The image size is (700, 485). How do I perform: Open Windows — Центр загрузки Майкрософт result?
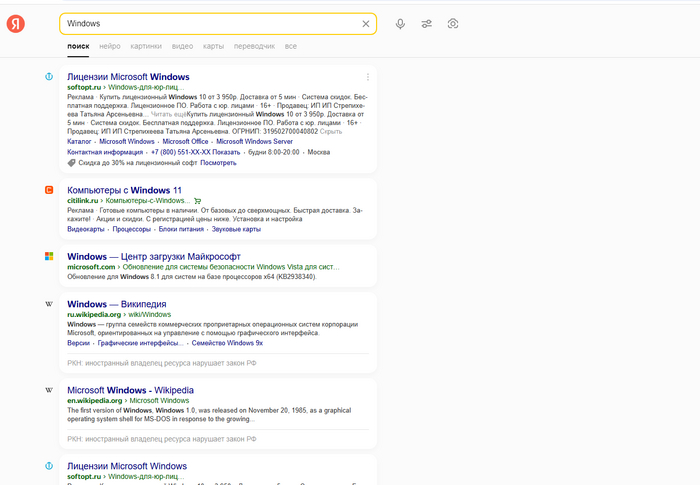154,257
